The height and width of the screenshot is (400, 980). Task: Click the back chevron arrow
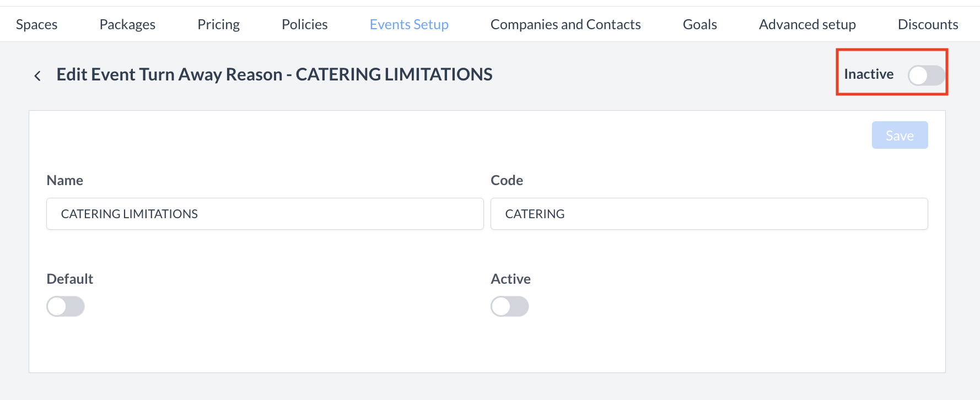pyautogui.click(x=37, y=75)
